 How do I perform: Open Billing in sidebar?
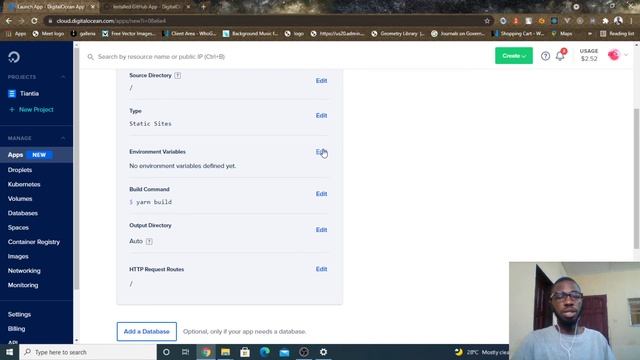click(x=16, y=329)
